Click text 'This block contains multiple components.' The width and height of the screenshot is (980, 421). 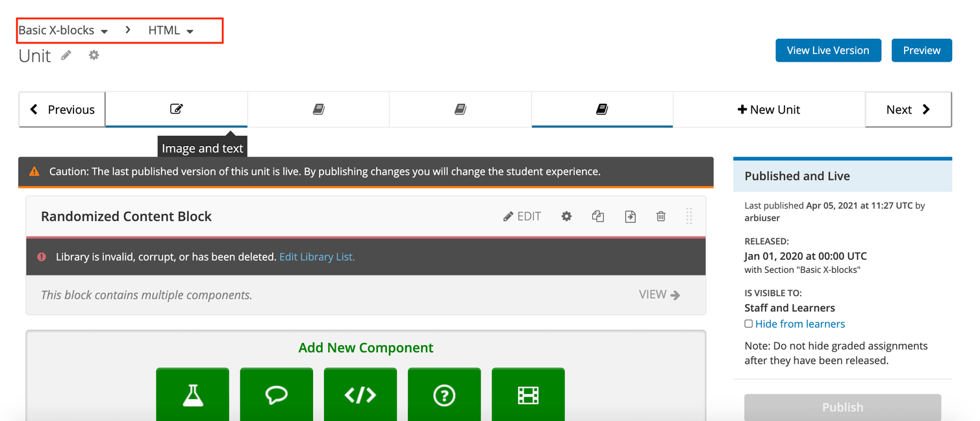[x=147, y=295]
